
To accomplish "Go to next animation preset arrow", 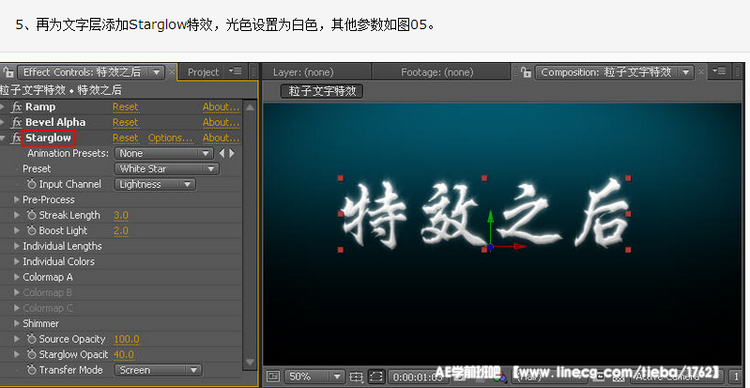I will pyautogui.click(x=232, y=154).
